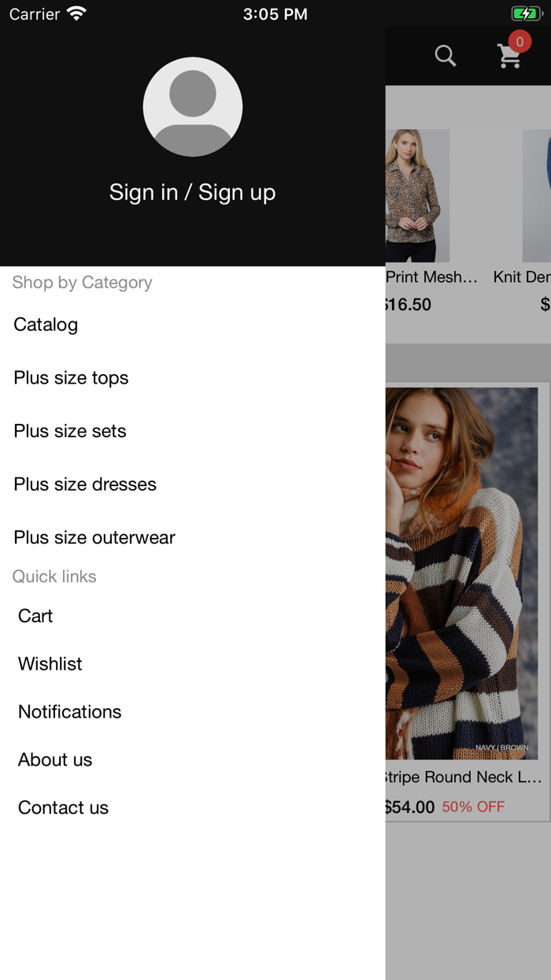View the Wishlist
551x980 pixels.
click(50, 664)
